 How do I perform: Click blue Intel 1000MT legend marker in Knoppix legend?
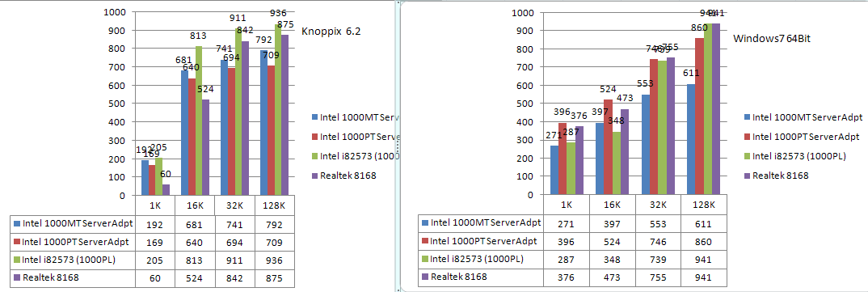tap(315, 117)
